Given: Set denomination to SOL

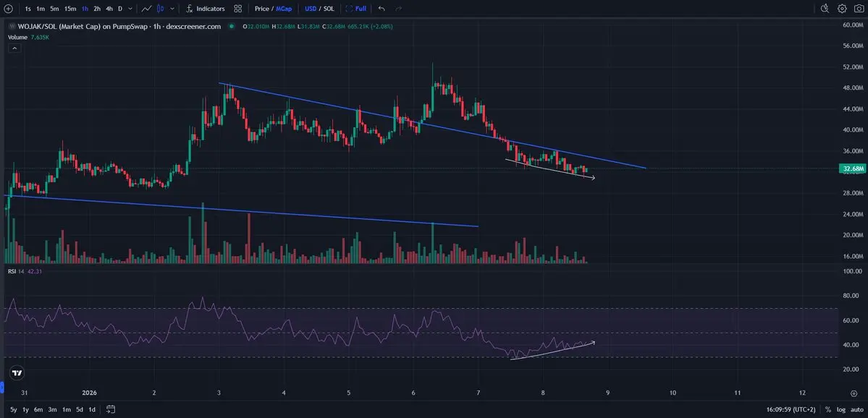Looking at the screenshot, I should click(329, 9).
